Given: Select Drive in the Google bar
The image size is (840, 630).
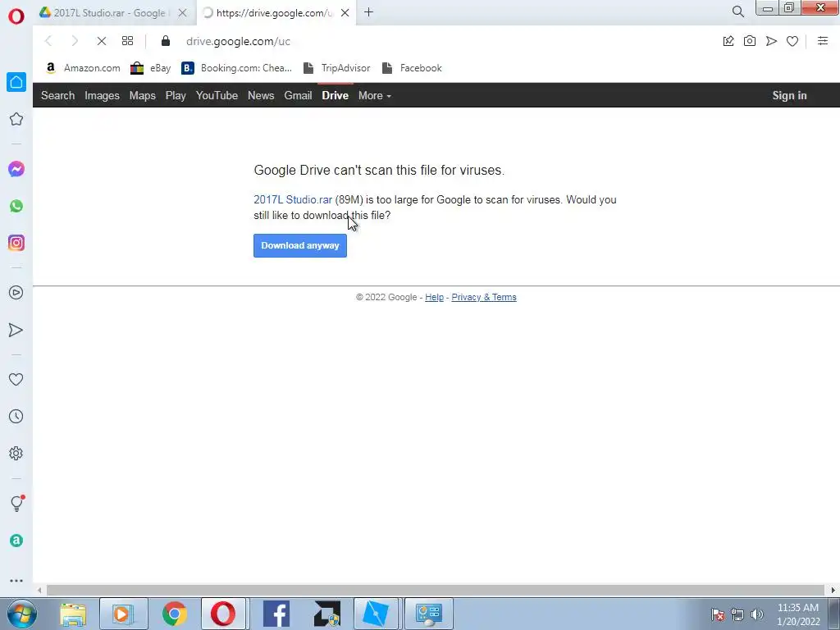Looking at the screenshot, I should click(x=336, y=95).
